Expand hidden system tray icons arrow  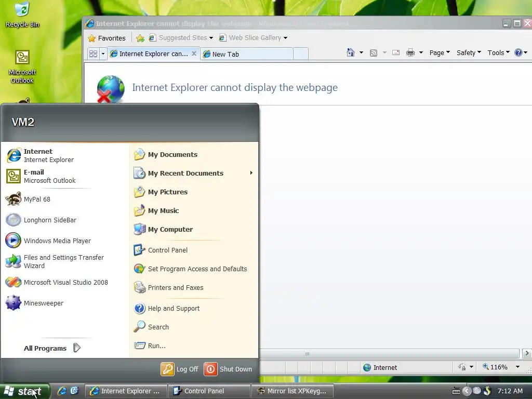pyautogui.click(x=467, y=391)
